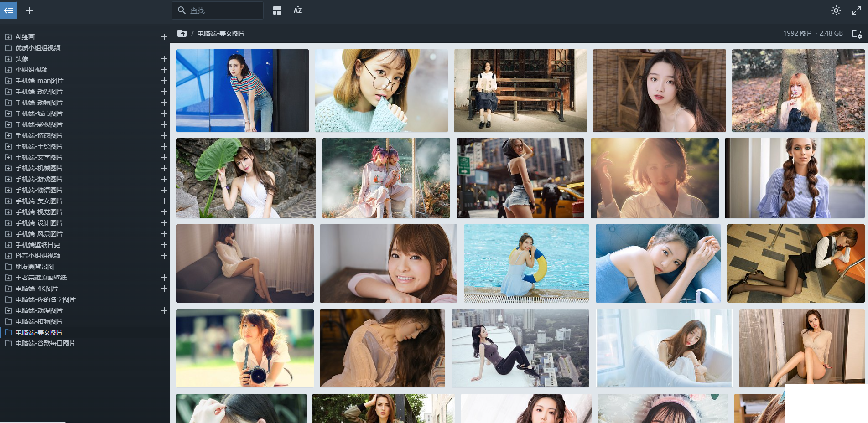The width and height of the screenshot is (868, 423).
Task: Click the plus beside 手机端-文字图片
Action: point(164,157)
